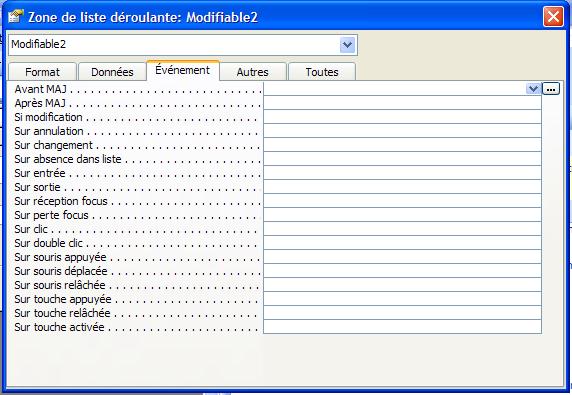Switch to the Format tab

(42, 72)
